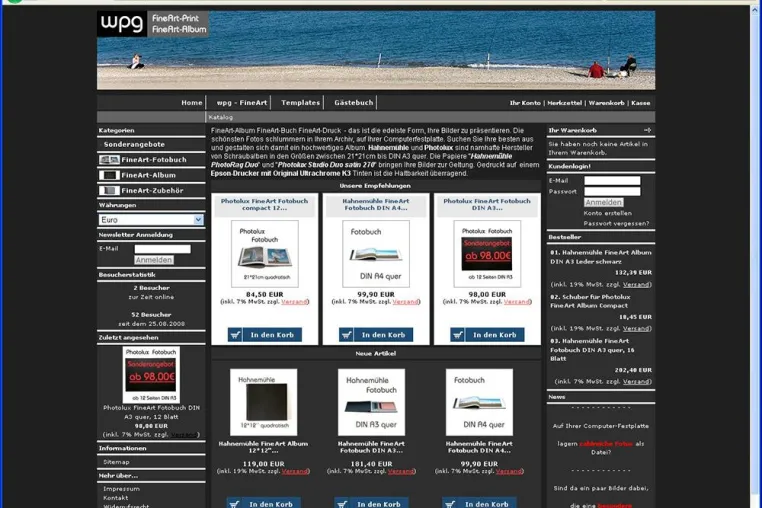Open recommended Hahnemühle FineArt Fotobuch DIN A4 title
Viewport: 762px width, 508px height.
(x=376, y=204)
